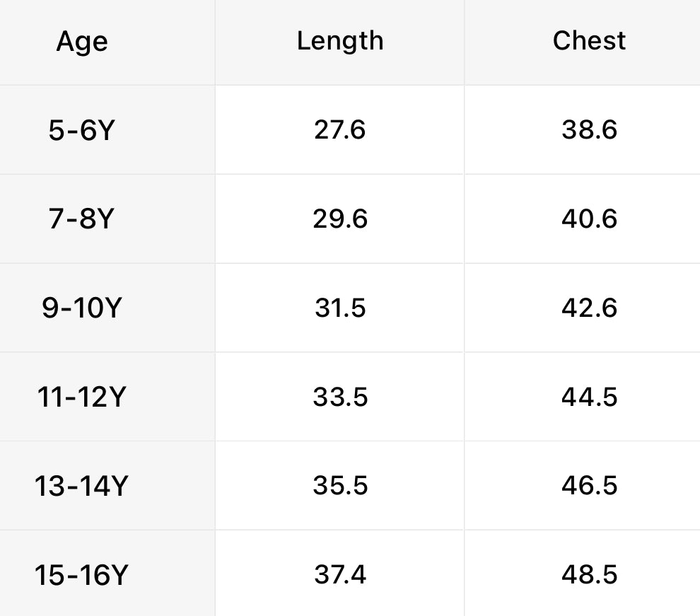Pick the 37.4 length cell
The image size is (700, 616).
click(340, 574)
